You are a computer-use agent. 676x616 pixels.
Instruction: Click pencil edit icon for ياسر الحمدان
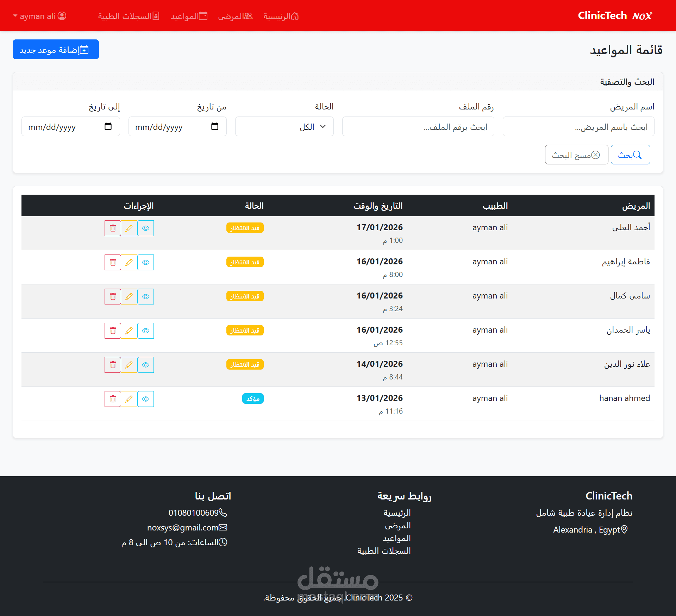point(129,331)
